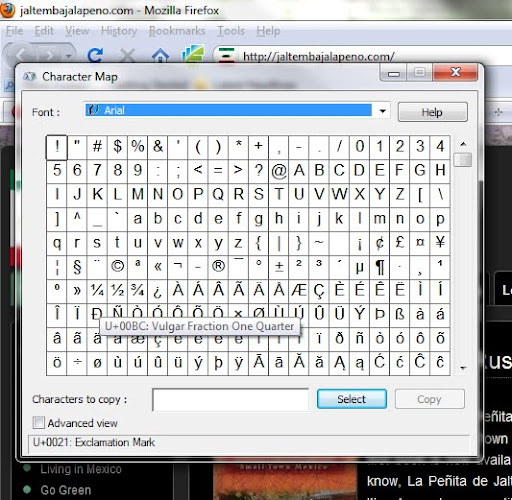Screen dimensions: 512x500
Task: Select the one half fraction character
Action: pos(117,291)
